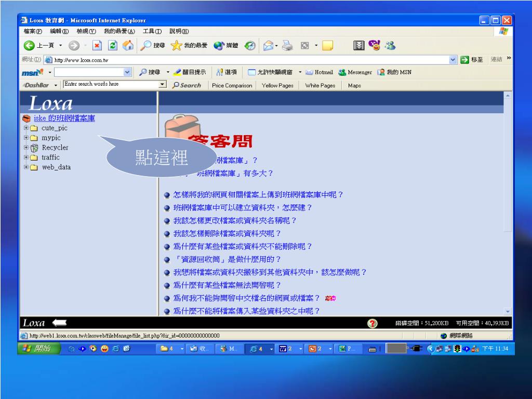This screenshot has height=399, width=532.
Task: Open the「資源回收筒」是做什麼用的 FAQ link
Action: [x=227, y=259]
